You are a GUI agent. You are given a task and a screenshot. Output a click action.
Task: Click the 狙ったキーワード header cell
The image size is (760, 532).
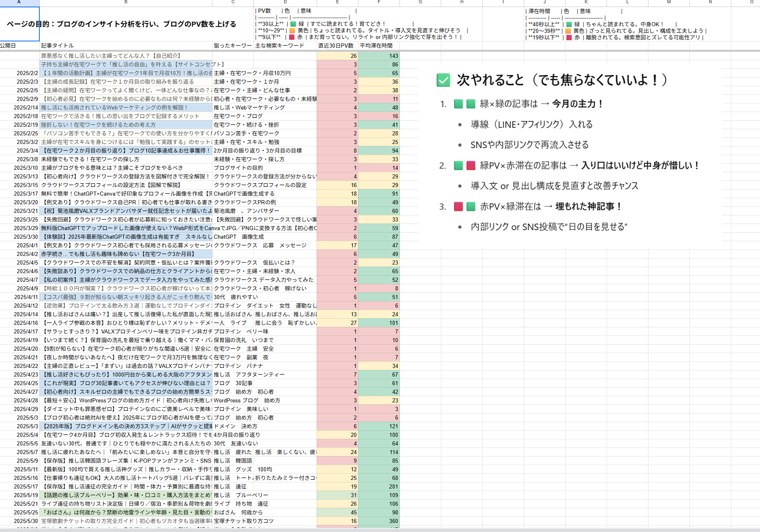(x=233, y=46)
